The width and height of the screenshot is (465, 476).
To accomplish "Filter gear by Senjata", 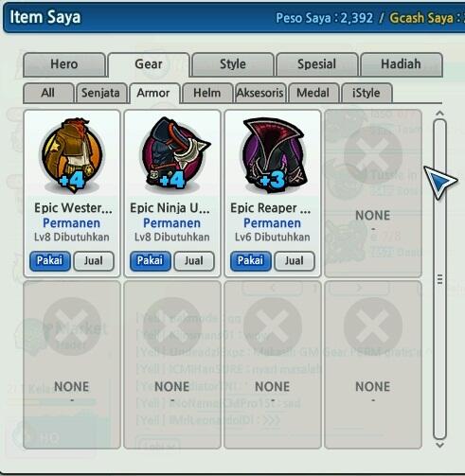I will tap(101, 93).
